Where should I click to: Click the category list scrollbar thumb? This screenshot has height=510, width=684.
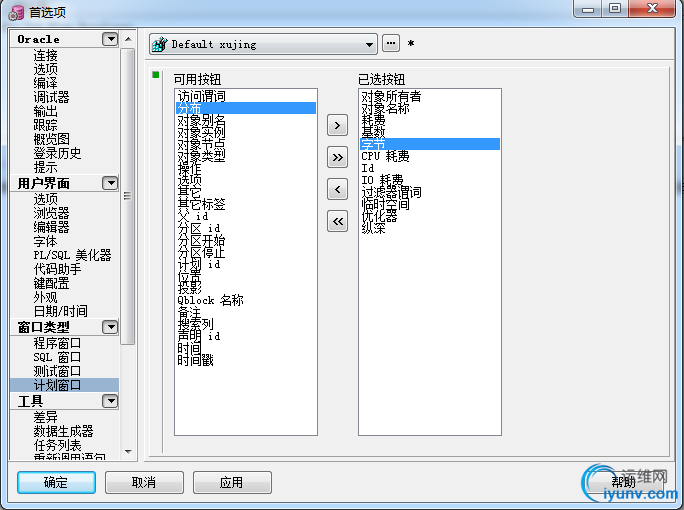[x=127, y=196]
